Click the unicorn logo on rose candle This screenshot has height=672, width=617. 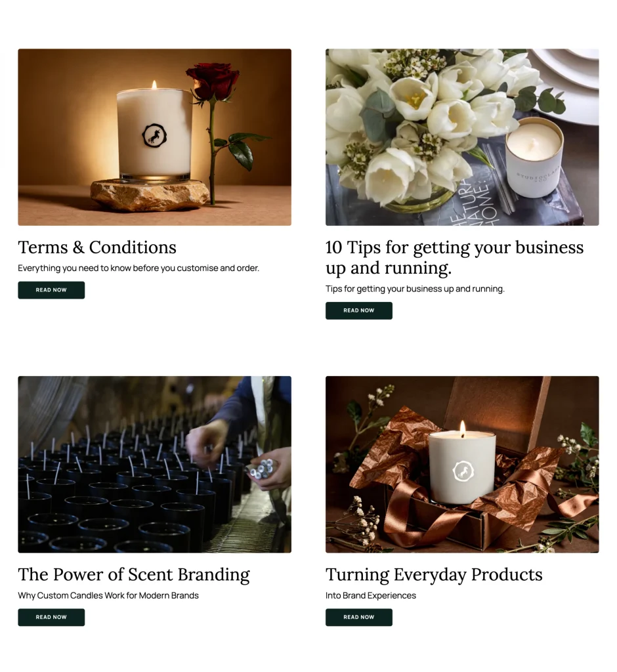pyautogui.click(x=154, y=135)
